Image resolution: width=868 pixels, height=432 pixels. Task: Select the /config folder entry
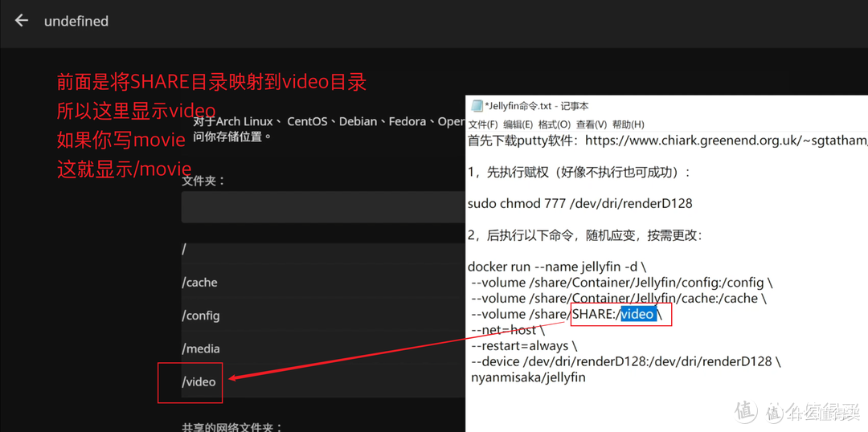click(x=323, y=316)
